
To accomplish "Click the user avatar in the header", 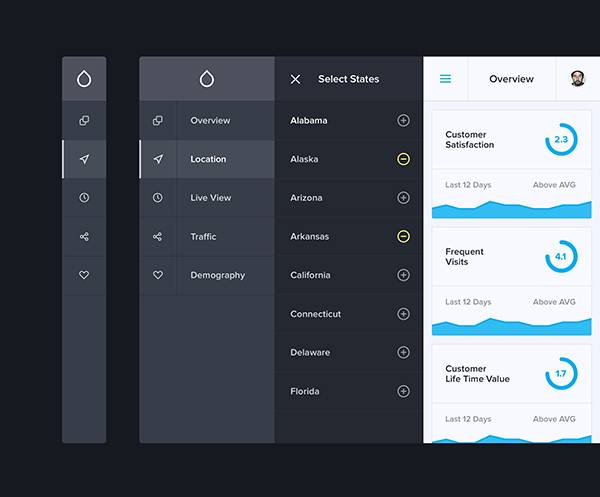I will tap(578, 79).
